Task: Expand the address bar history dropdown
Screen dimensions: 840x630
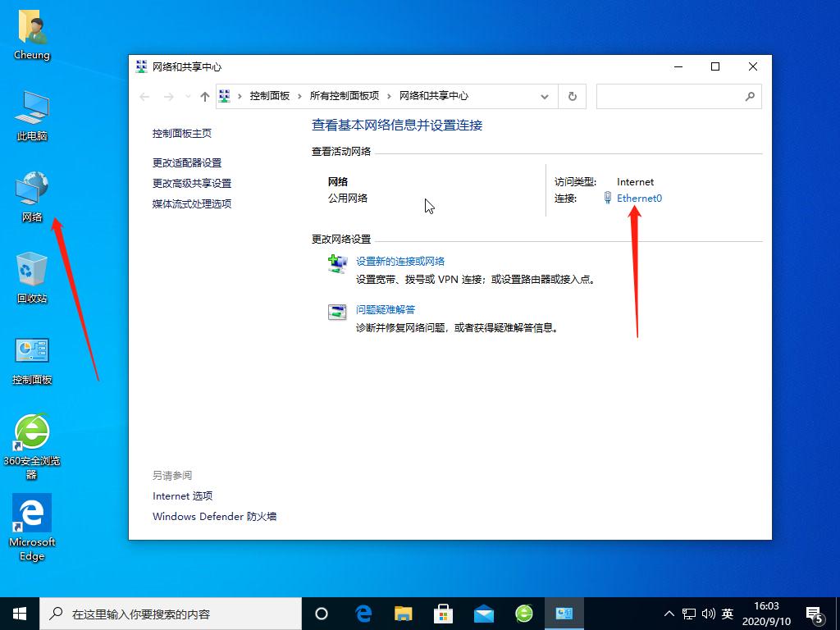Action: coord(544,96)
